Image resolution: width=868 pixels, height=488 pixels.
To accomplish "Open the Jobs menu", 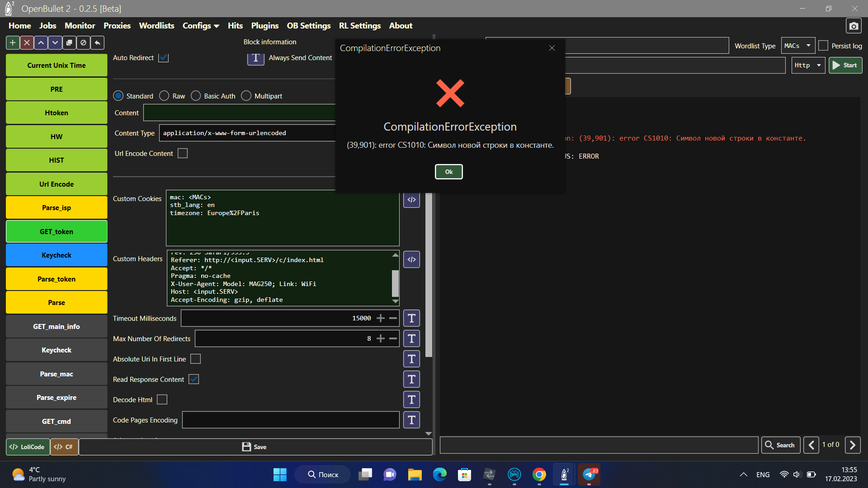I will pyautogui.click(x=47, y=26).
